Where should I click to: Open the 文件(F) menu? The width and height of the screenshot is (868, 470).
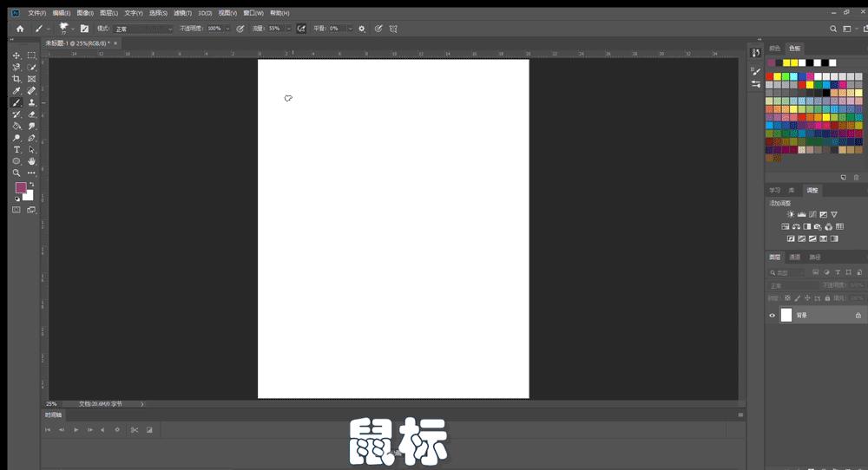(x=37, y=13)
